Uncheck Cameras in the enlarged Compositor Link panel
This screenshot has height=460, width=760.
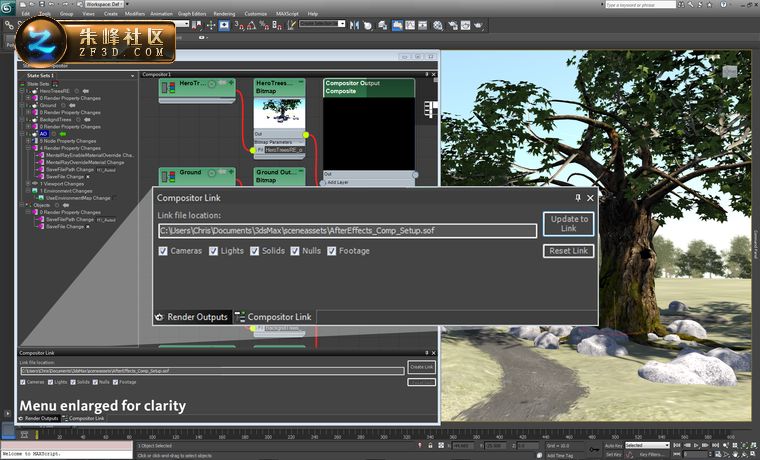click(163, 251)
